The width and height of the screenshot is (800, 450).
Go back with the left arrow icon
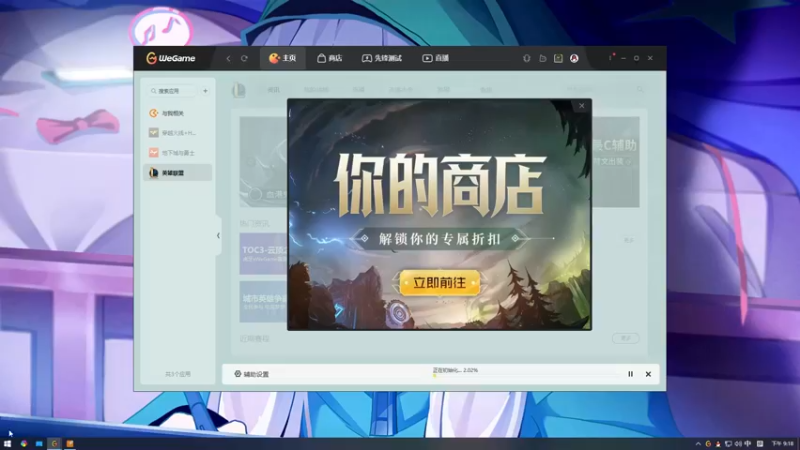tap(228, 59)
